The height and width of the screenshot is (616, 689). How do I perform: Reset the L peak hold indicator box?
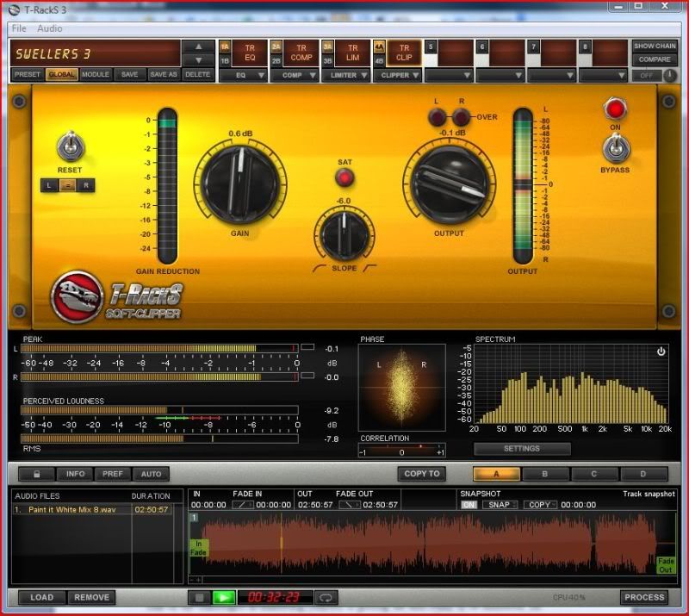point(307,348)
